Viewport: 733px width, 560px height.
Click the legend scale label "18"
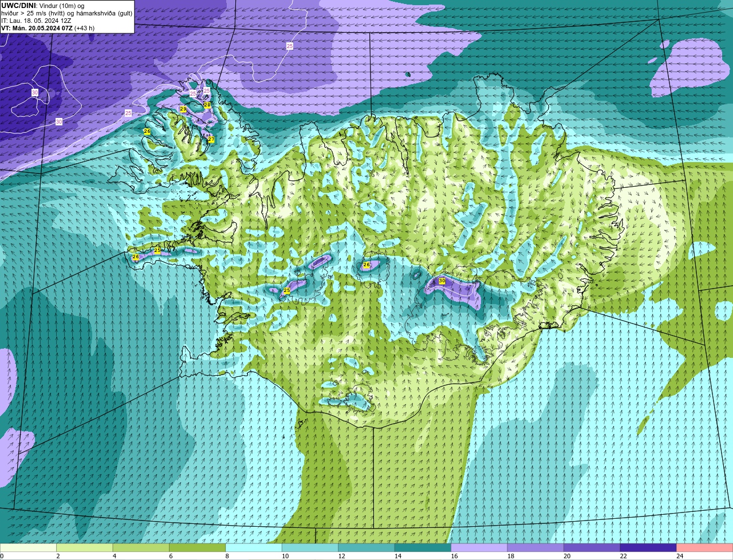click(510, 556)
